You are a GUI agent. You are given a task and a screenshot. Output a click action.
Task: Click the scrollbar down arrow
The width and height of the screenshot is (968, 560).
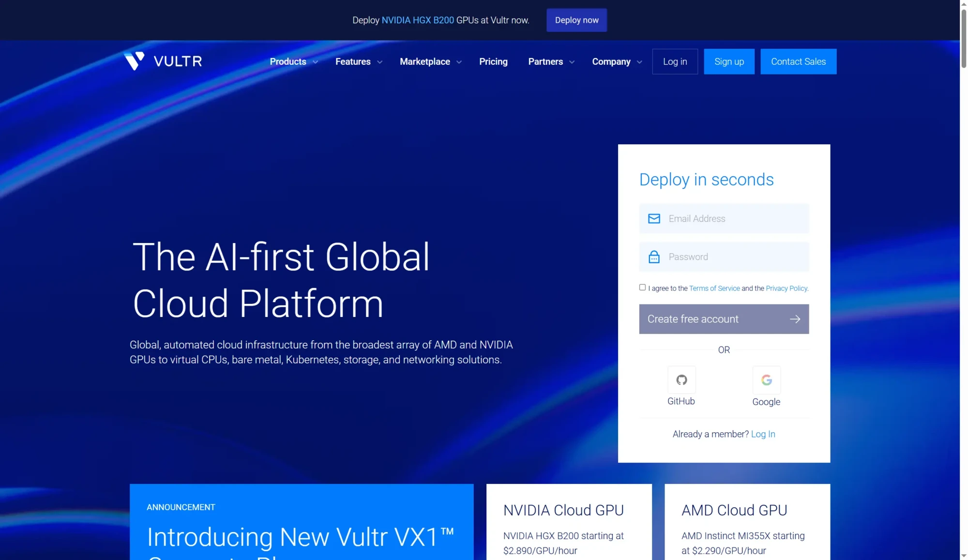point(964,556)
